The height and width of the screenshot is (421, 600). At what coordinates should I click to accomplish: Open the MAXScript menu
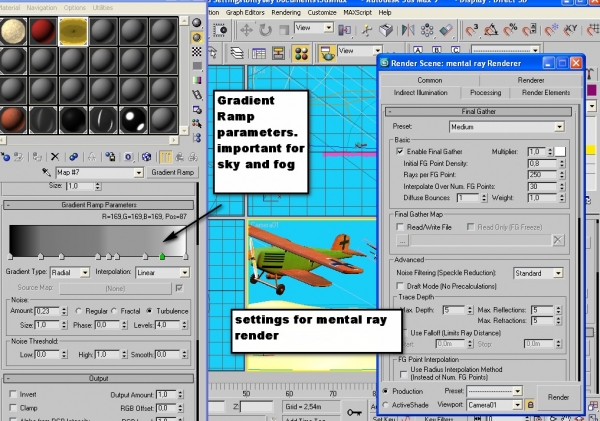pyautogui.click(x=357, y=12)
